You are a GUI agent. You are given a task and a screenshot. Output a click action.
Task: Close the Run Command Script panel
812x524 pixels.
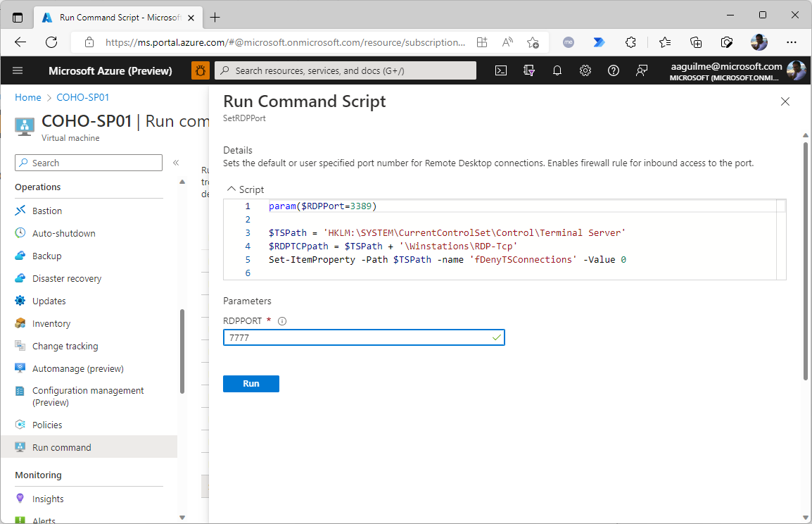click(x=785, y=101)
